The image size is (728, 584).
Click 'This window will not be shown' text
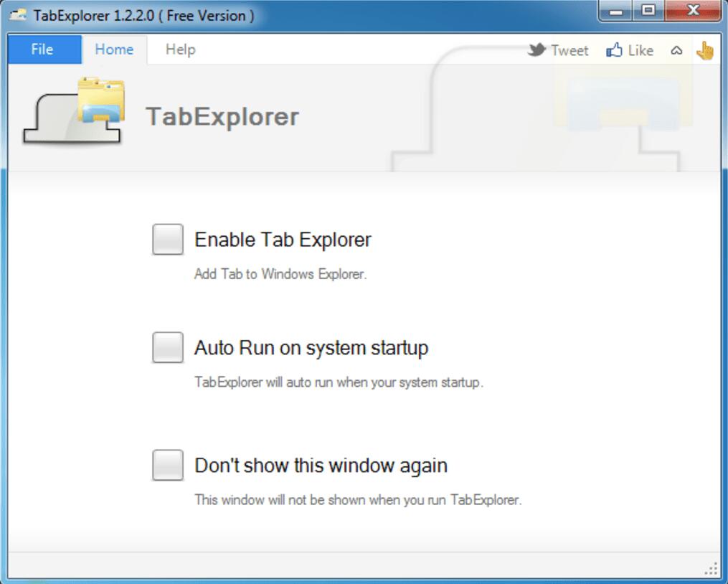point(358,500)
